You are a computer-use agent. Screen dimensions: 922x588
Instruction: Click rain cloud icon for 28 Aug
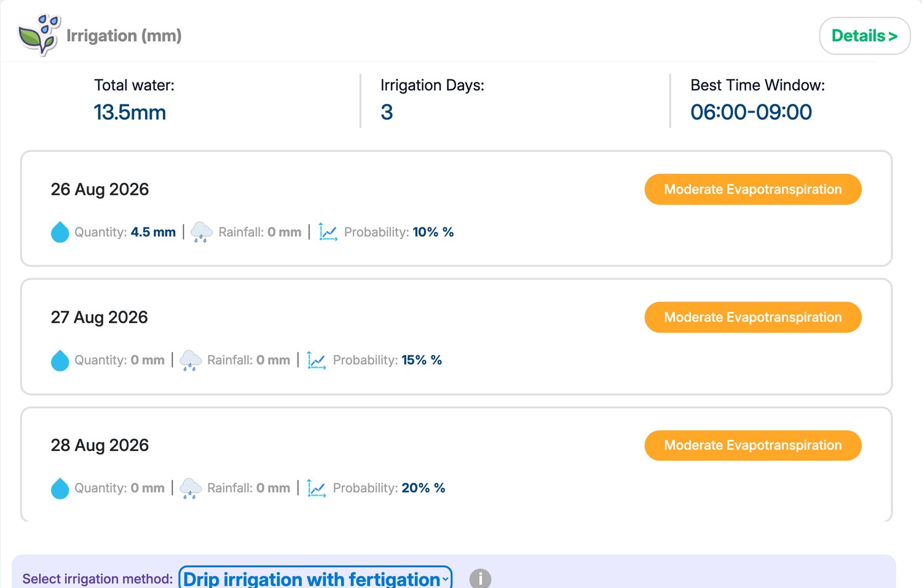pos(191,488)
